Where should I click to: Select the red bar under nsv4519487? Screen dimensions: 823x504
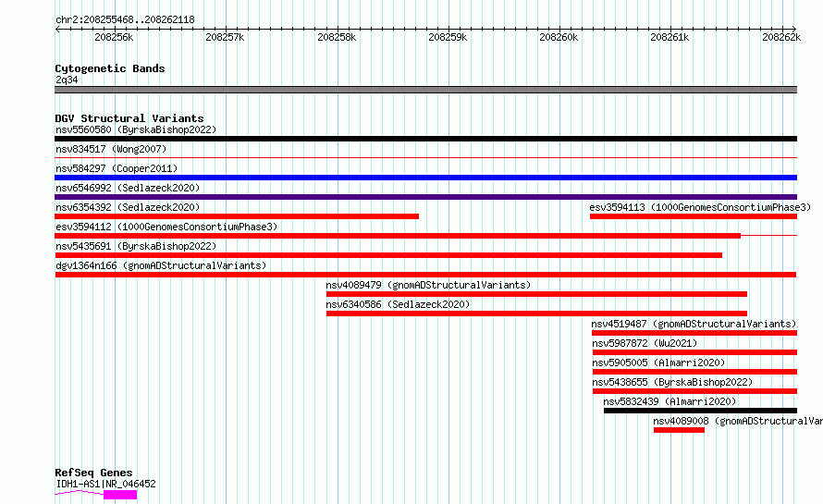point(694,333)
